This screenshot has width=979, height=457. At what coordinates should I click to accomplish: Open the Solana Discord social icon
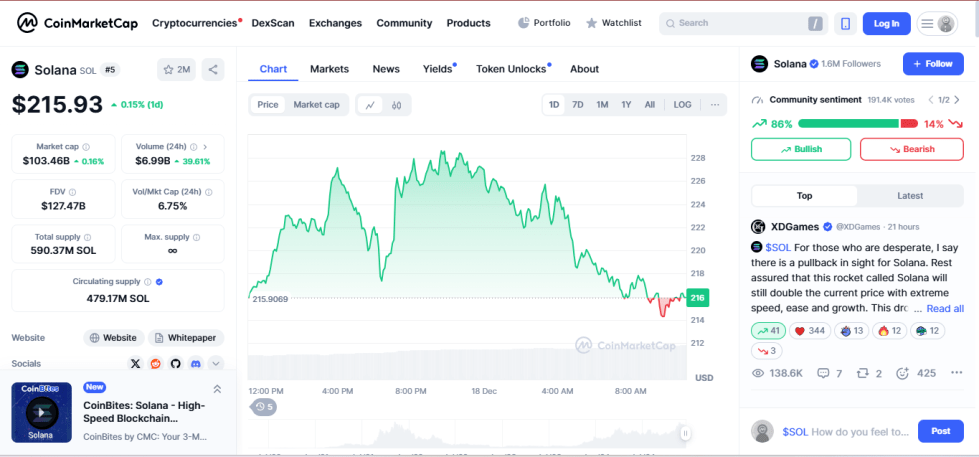pos(195,364)
